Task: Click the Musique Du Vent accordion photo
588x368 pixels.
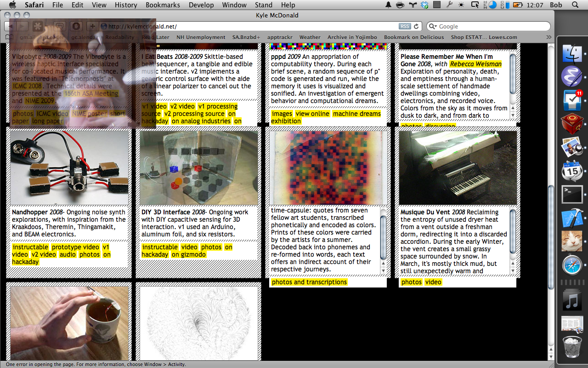Action: tap(458, 168)
